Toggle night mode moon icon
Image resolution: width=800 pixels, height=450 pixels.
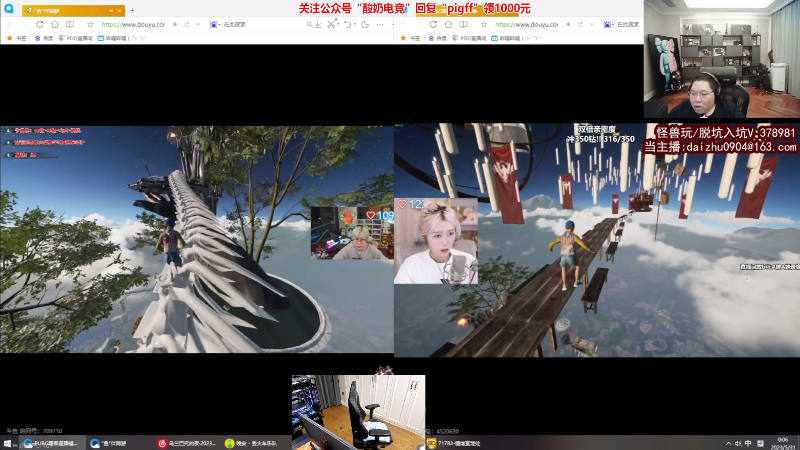tap(365, 24)
